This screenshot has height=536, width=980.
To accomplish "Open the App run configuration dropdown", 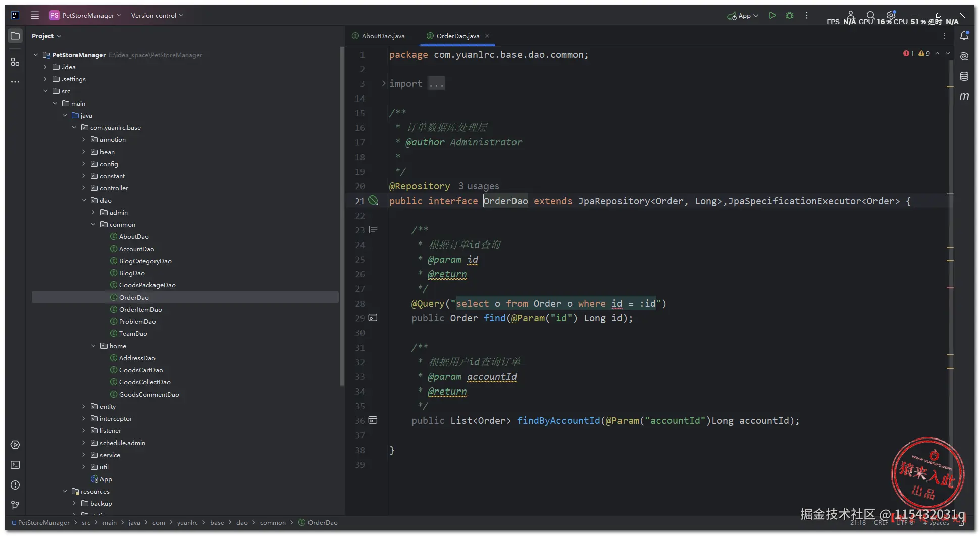I will (743, 15).
